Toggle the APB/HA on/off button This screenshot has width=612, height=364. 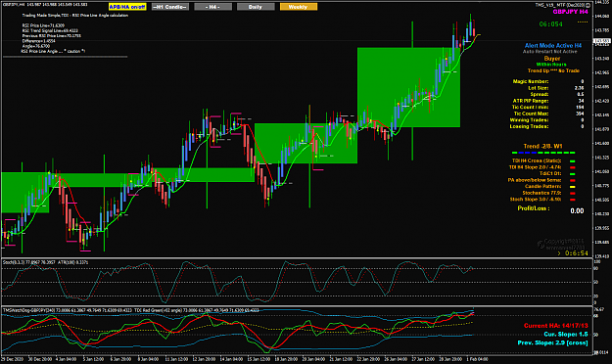pos(127,7)
